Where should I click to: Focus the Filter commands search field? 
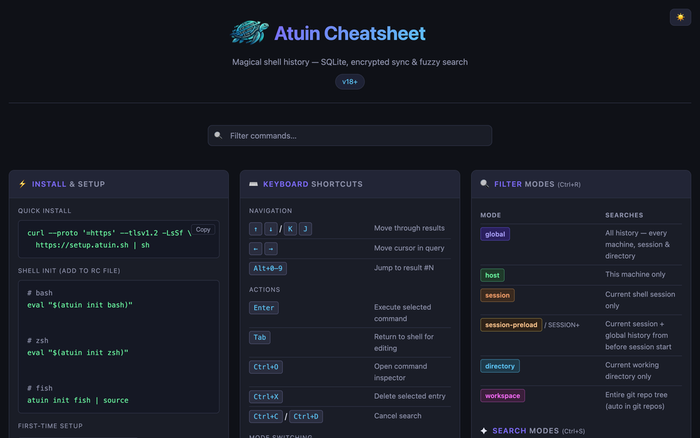pos(350,136)
